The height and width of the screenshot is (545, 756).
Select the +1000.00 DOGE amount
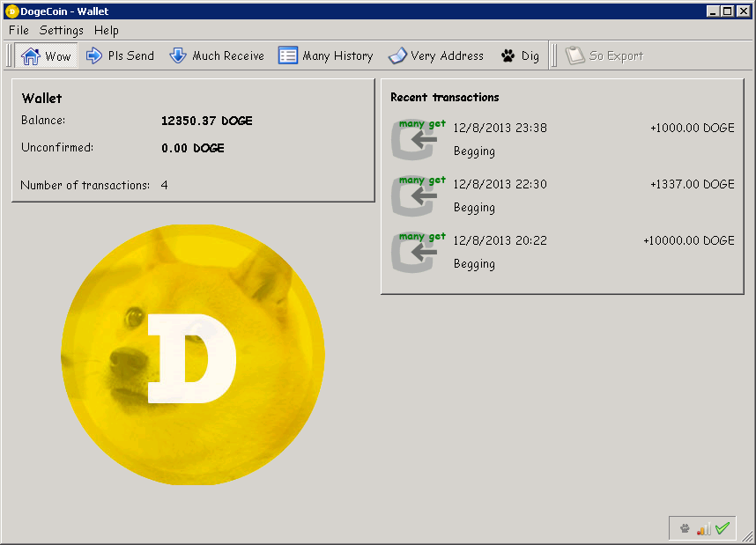693,128
